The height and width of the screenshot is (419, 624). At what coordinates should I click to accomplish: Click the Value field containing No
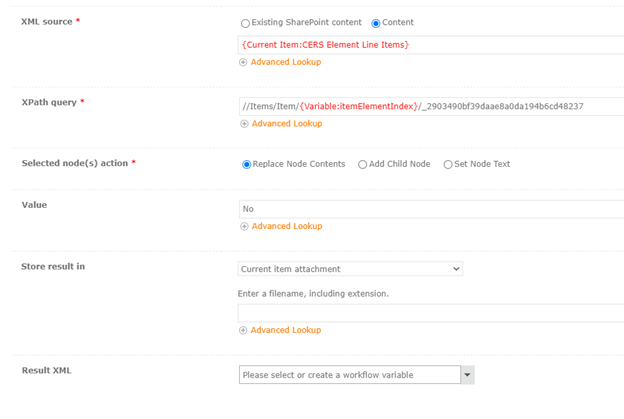431,209
